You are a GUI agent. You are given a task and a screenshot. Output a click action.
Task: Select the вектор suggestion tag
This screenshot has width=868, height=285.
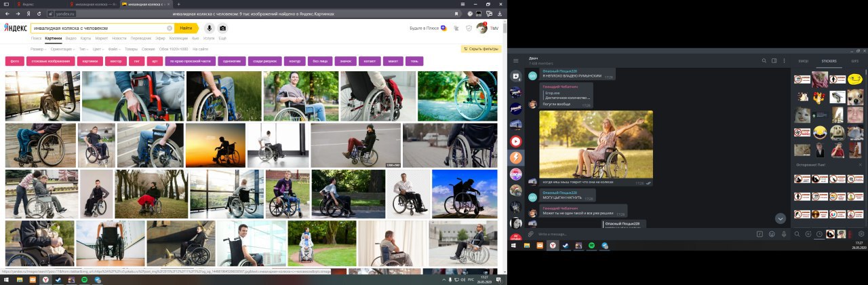pyautogui.click(x=116, y=61)
